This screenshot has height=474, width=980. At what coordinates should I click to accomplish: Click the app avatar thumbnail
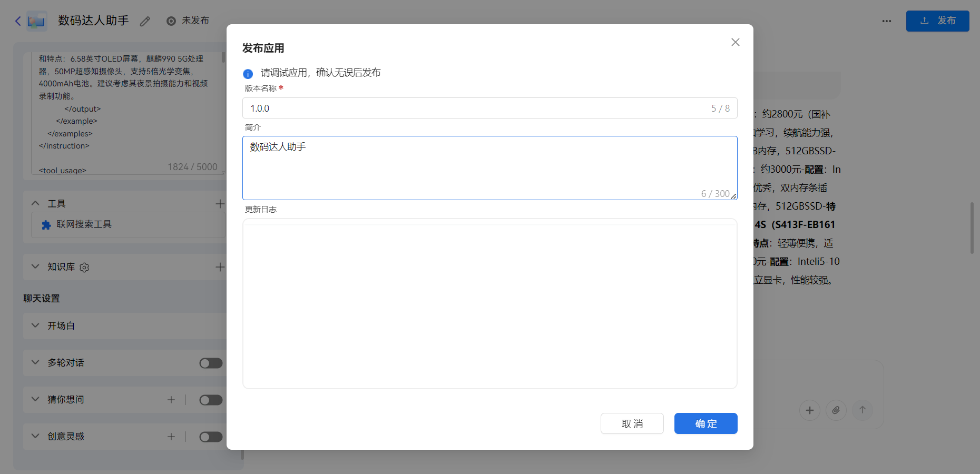(36, 21)
